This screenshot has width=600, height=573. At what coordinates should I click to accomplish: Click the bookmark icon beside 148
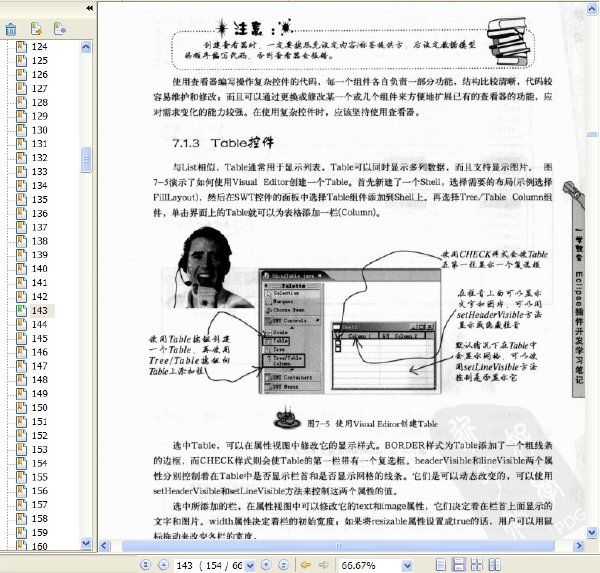(21, 380)
